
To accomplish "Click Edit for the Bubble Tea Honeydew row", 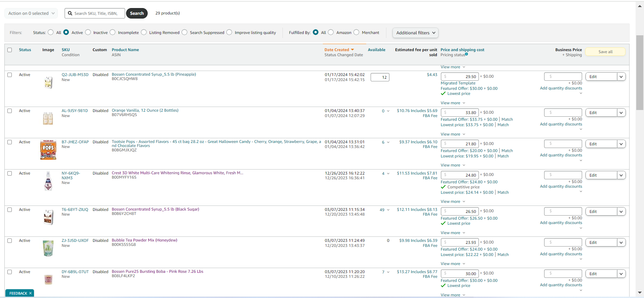I will click(601, 243).
